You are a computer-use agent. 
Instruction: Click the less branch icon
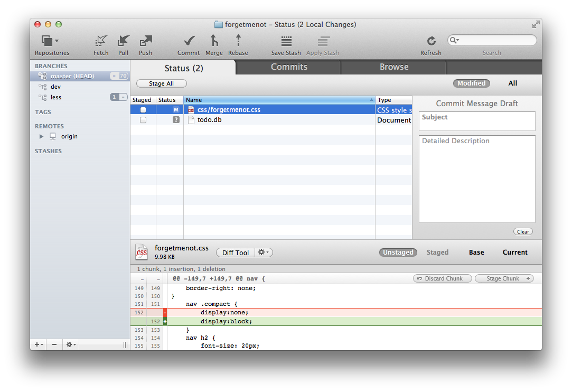43,97
